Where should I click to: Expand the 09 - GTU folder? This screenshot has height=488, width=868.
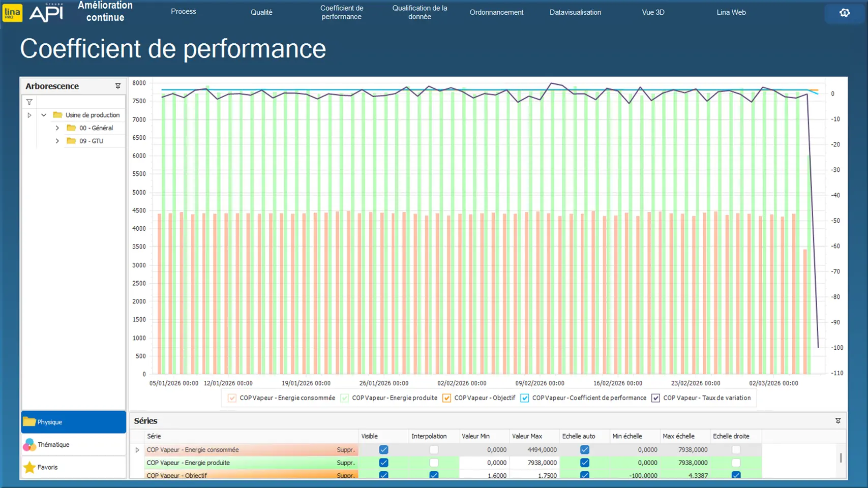point(57,141)
